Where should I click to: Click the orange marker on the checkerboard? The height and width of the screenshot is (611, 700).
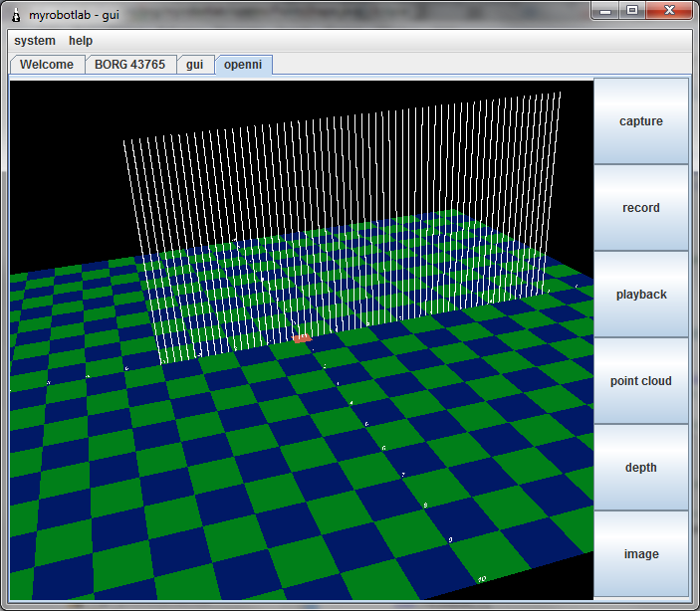(x=303, y=338)
